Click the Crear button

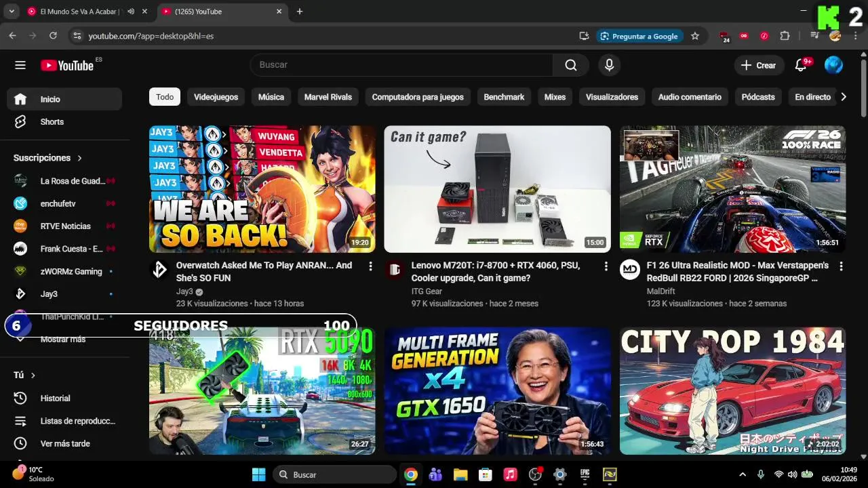coord(759,65)
